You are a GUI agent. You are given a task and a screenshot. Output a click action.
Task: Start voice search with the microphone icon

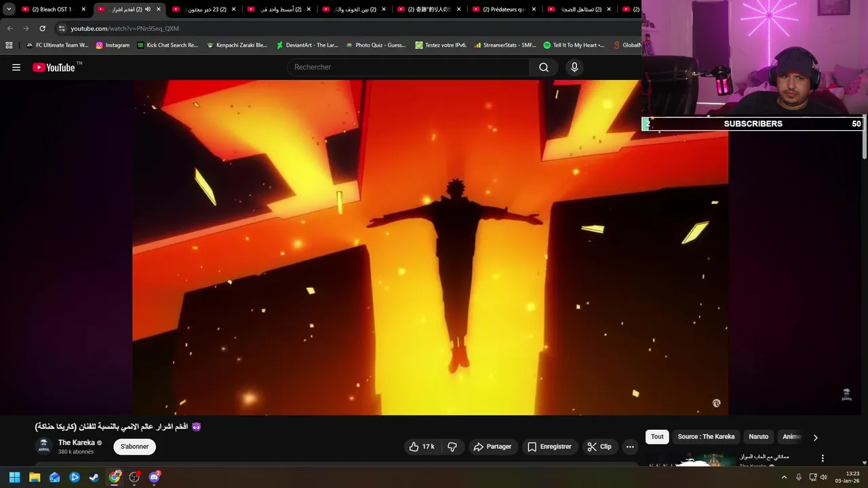[x=574, y=67]
